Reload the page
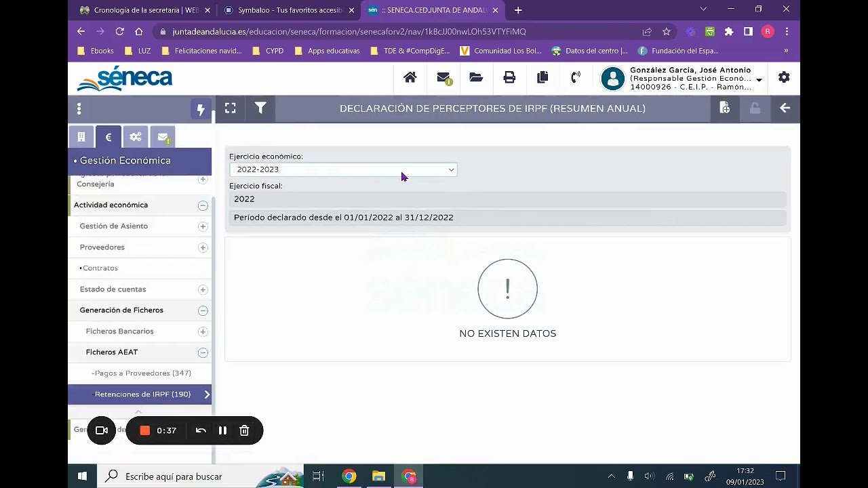868x488 pixels. [x=119, y=31]
